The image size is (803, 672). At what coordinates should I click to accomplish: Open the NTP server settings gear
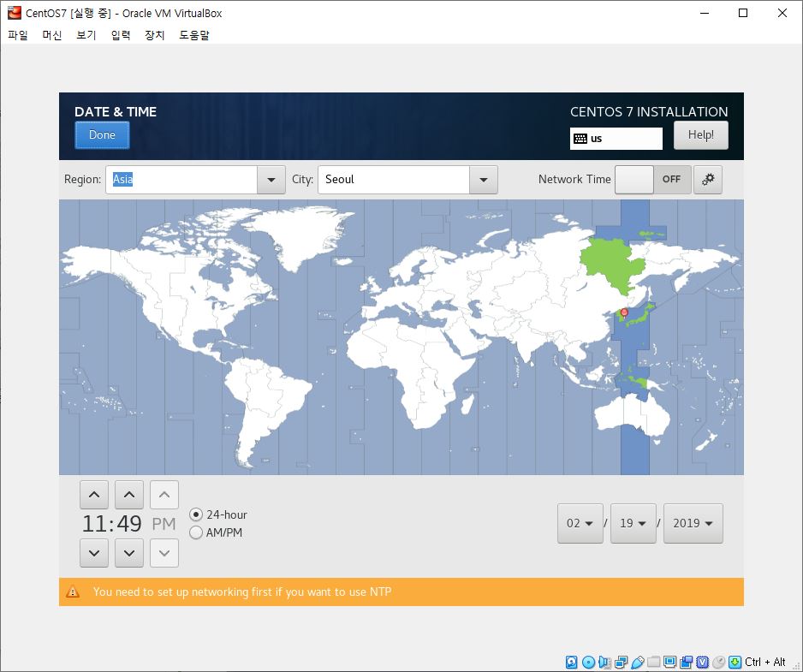click(708, 179)
